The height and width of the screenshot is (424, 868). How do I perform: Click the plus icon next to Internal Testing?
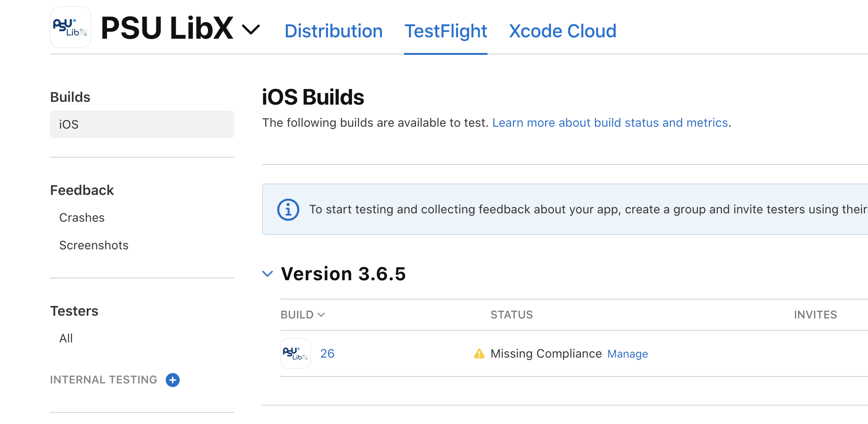[x=172, y=380]
